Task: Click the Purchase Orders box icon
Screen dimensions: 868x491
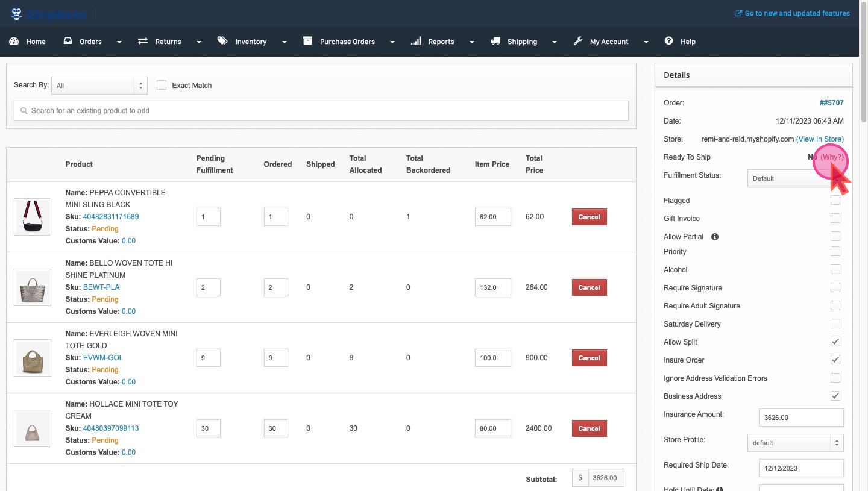Action: 308,41
